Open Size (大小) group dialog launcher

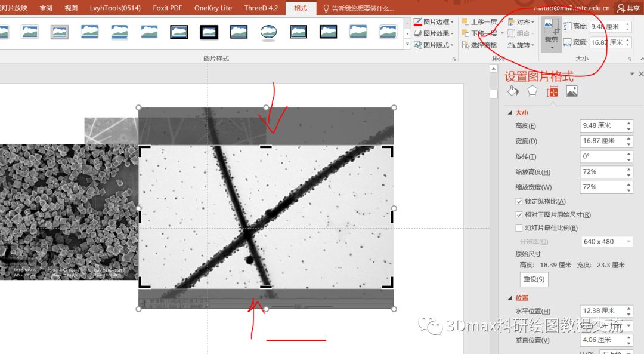(629, 59)
